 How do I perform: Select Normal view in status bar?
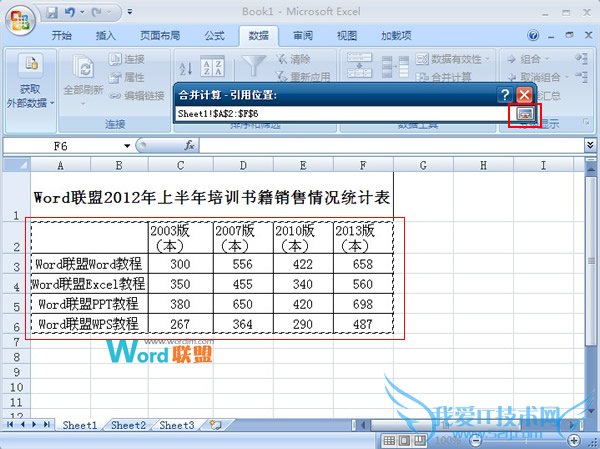389,440
